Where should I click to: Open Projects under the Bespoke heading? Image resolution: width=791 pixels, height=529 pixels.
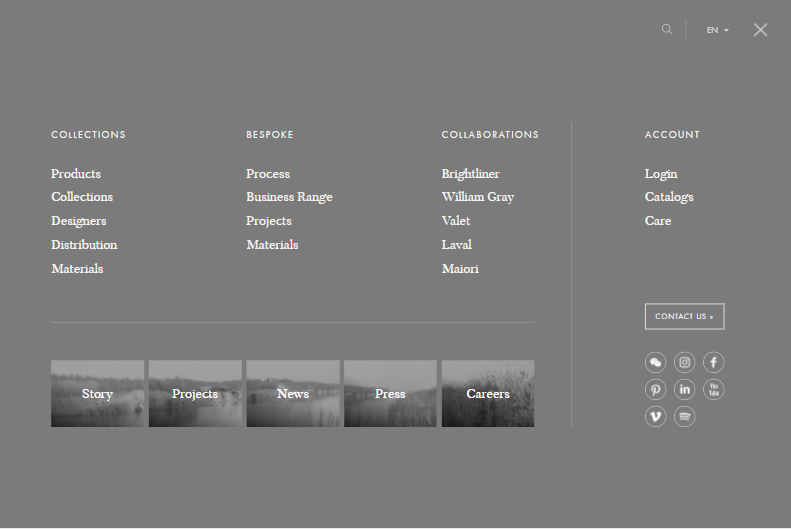coord(269,221)
